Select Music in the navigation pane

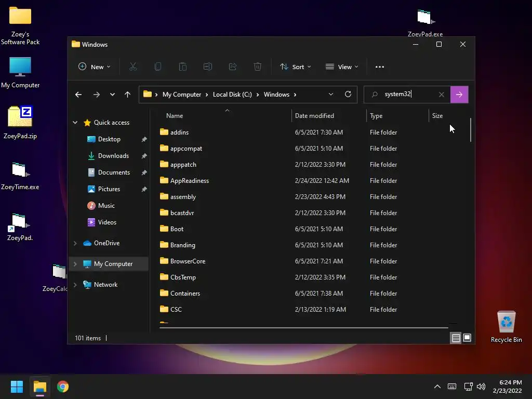pyautogui.click(x=106, y=206)
